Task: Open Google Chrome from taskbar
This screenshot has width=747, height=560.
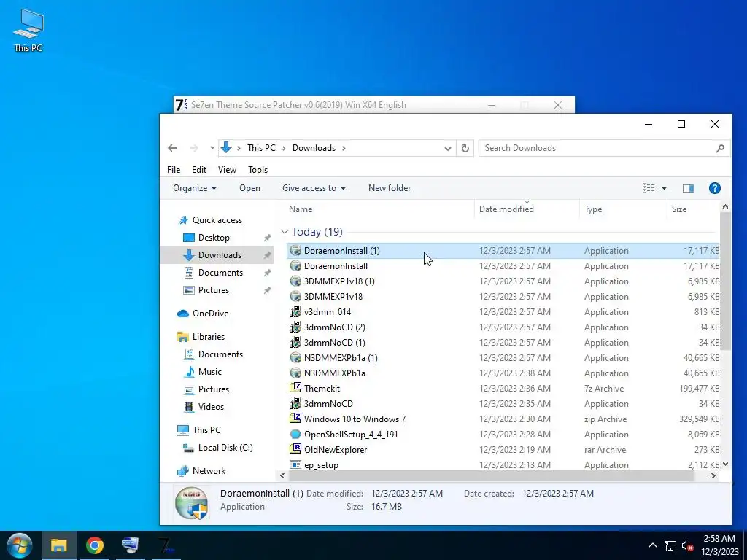Action: [94, 545]
